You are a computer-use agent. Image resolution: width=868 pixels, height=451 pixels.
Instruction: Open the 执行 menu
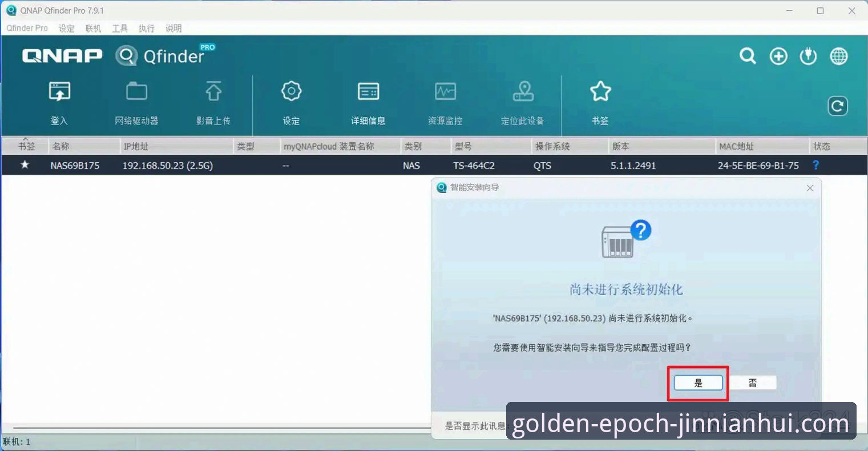pos(147,28)
